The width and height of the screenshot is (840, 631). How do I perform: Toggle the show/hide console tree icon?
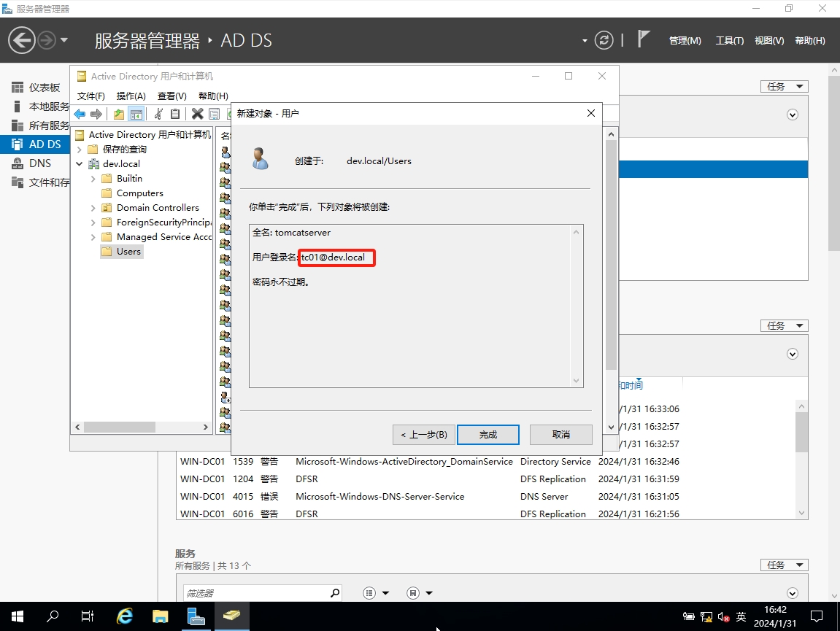point(136,114)
